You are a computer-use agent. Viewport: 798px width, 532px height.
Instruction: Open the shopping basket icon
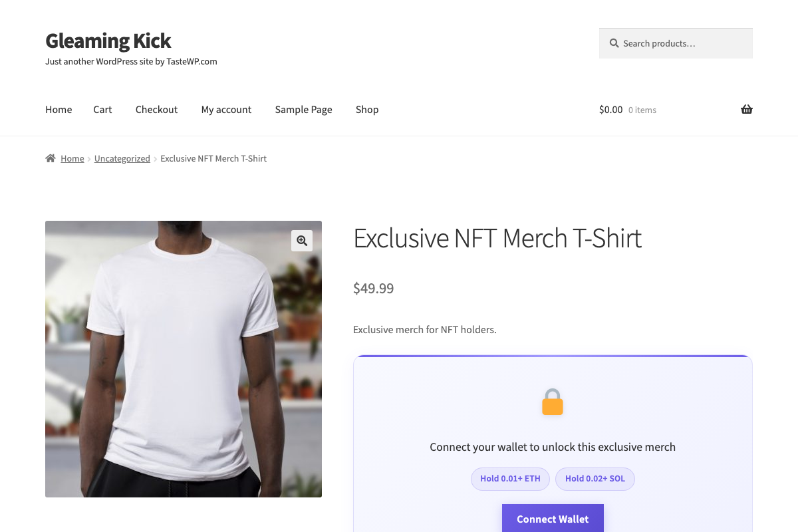tap(746, 109)
